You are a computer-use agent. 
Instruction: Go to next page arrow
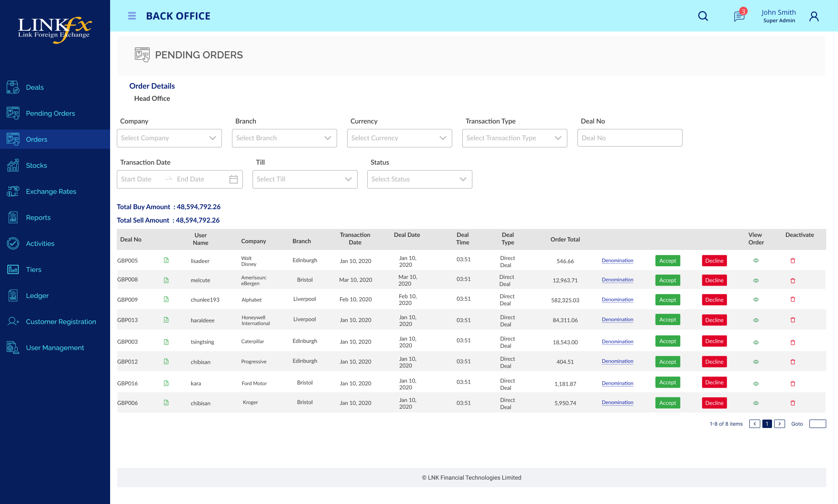pos(780,424)
